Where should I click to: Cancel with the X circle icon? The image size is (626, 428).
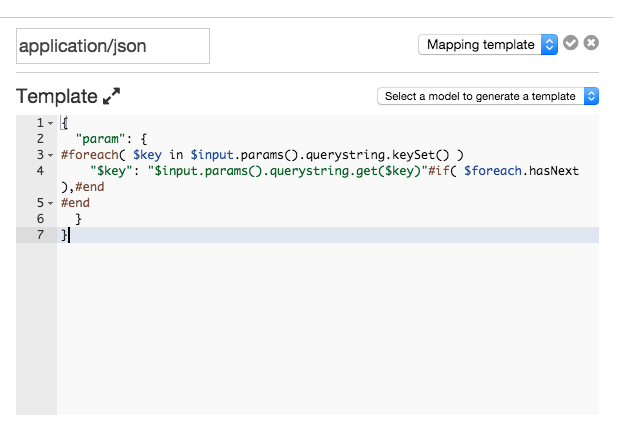pyautogui.click(x=591, y=43)
